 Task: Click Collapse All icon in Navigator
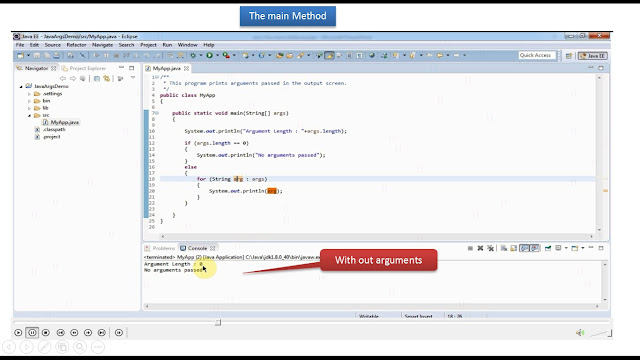(97, 78)
